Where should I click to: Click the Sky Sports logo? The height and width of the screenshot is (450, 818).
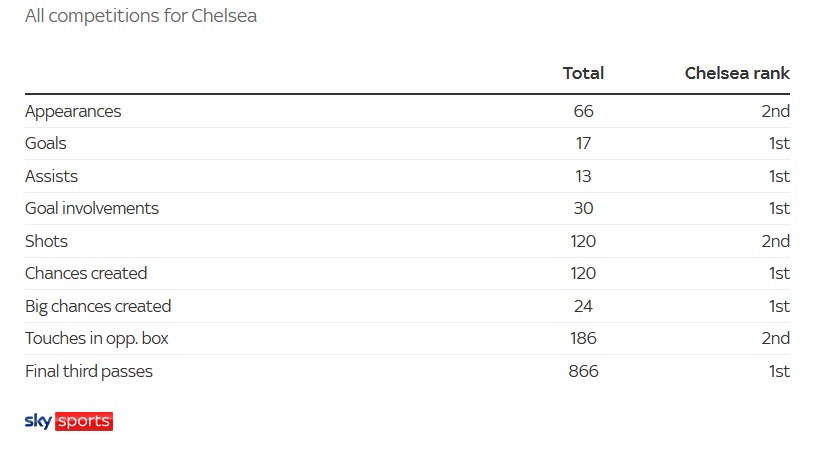[x=68, y=421]
